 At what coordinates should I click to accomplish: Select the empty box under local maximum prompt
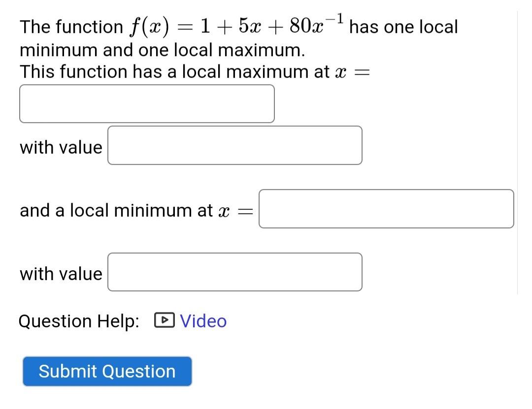(147, 103)
